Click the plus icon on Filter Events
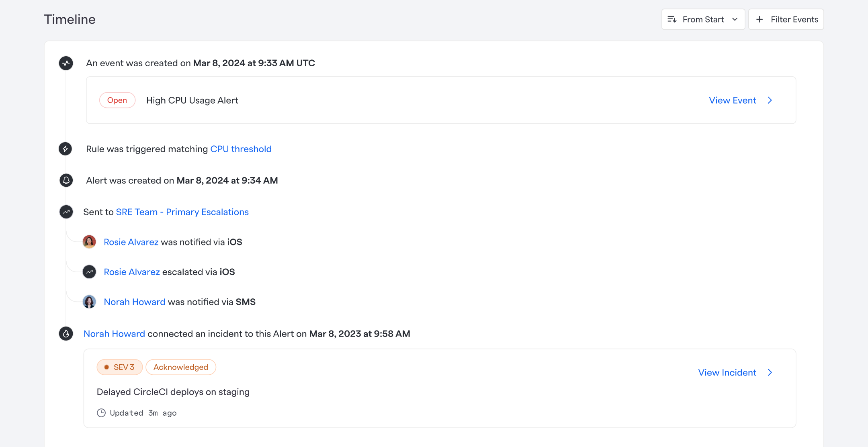868x447 pixels. (759, 19)
